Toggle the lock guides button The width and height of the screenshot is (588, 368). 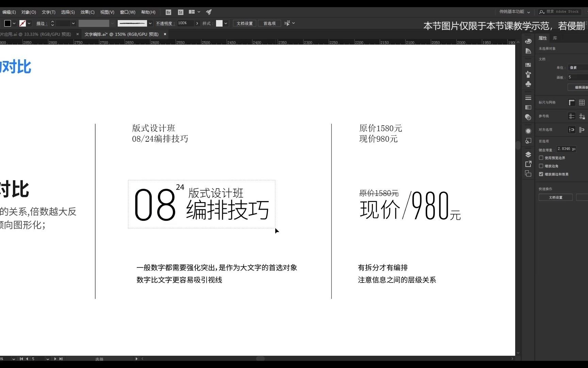pyautogui.click(x=582, y=116)
